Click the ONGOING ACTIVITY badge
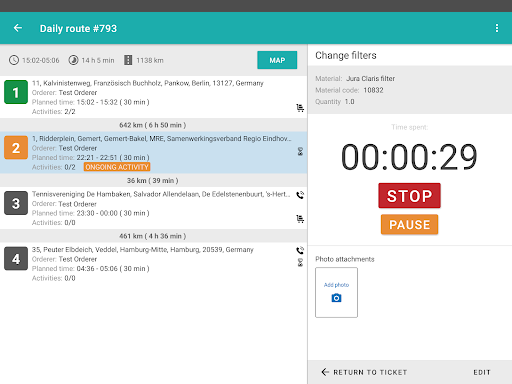 coord(117,167)
